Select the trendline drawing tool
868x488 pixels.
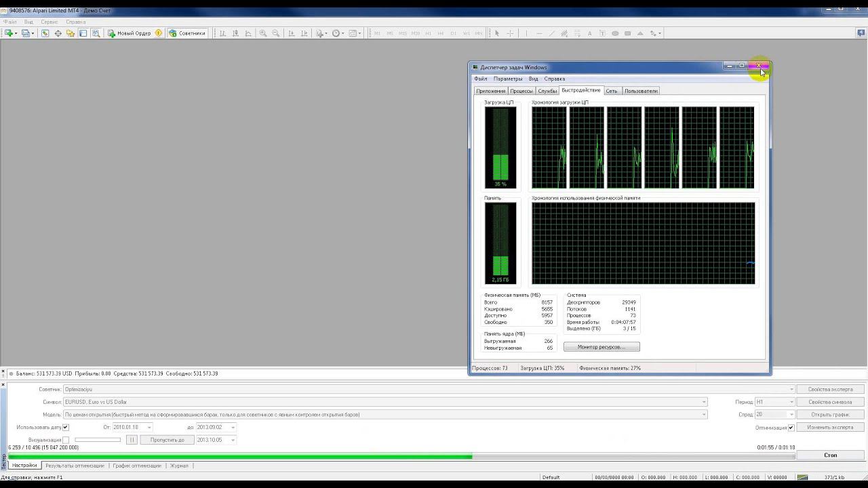[551, 33]
